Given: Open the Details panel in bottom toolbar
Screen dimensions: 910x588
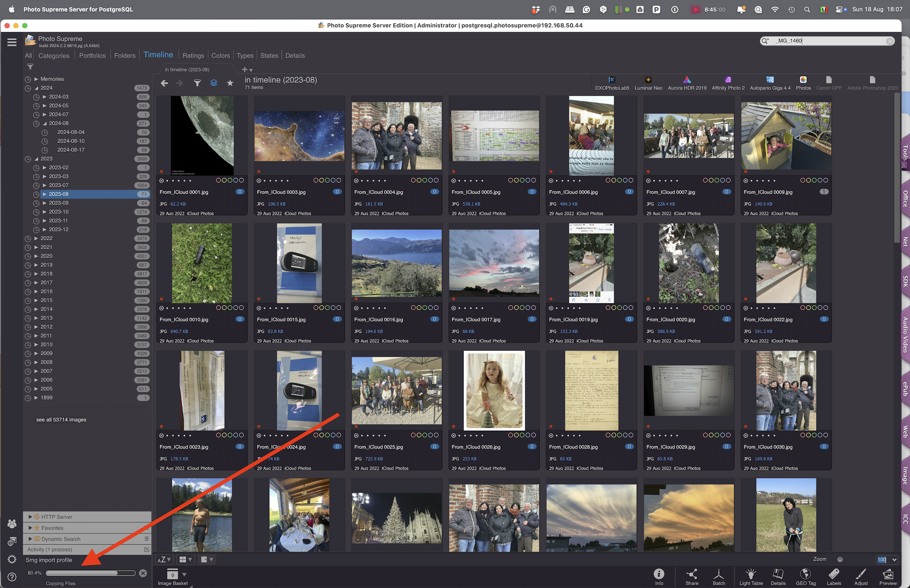Looking at the screenshot, I should [778, 577].
